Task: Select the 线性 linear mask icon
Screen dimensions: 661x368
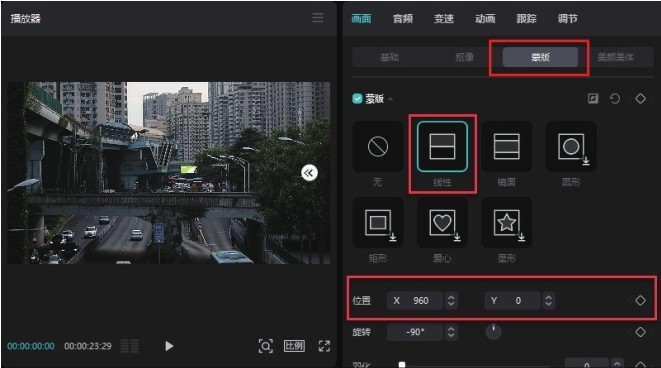Action: pos(442,146)
